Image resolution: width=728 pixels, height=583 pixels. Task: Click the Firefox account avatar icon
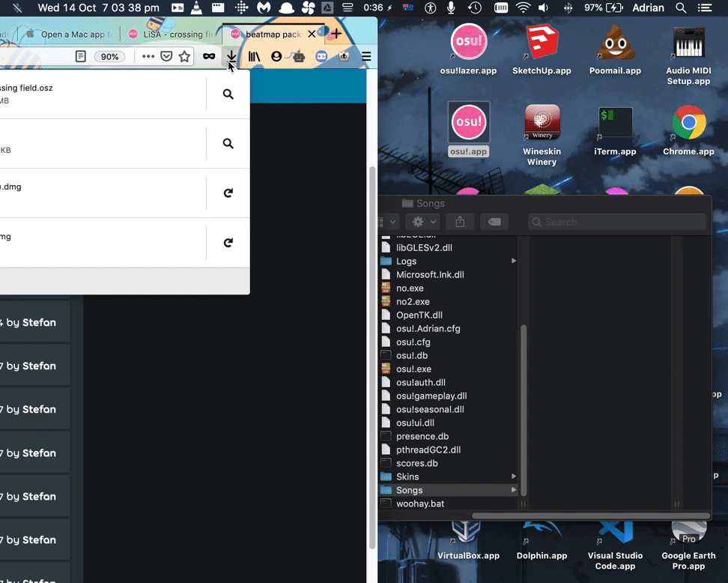coord(276,57)
